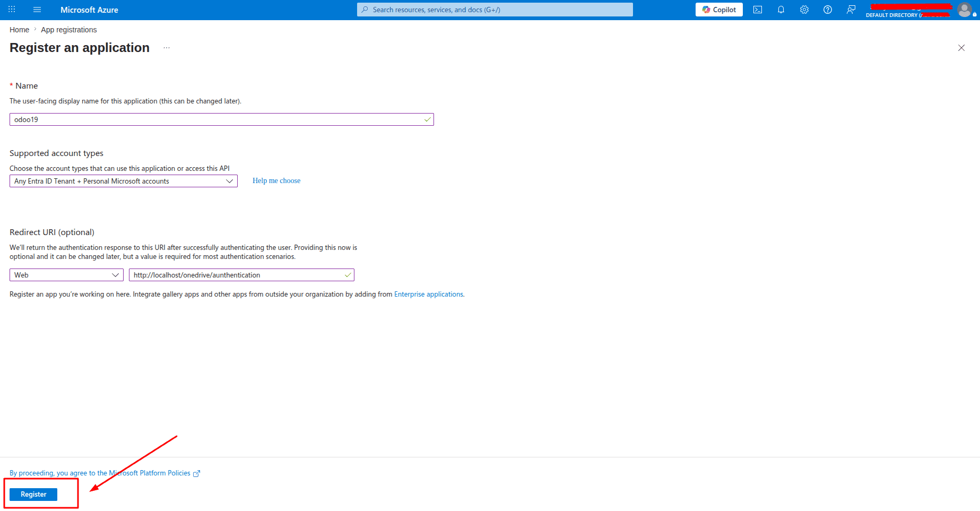Click the Name field containing odoo19

click(x=222, y=119)
